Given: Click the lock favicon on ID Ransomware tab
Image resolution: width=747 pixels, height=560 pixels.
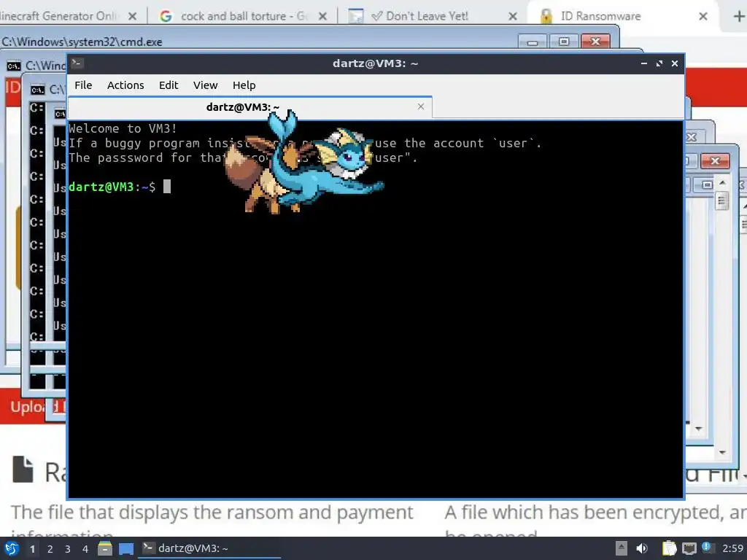Looking at the screenshot, I should [546, 16].
